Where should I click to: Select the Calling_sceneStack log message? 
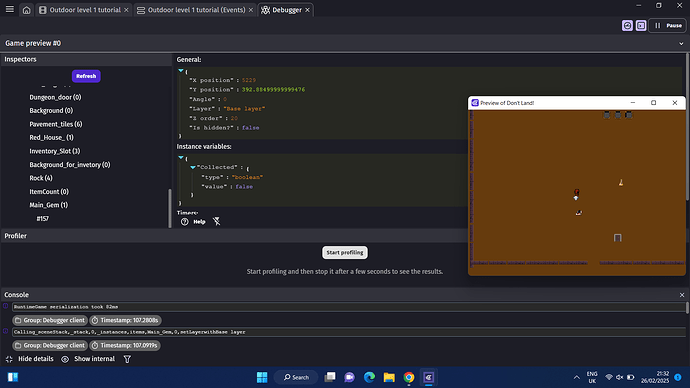[x=349, y=332]
